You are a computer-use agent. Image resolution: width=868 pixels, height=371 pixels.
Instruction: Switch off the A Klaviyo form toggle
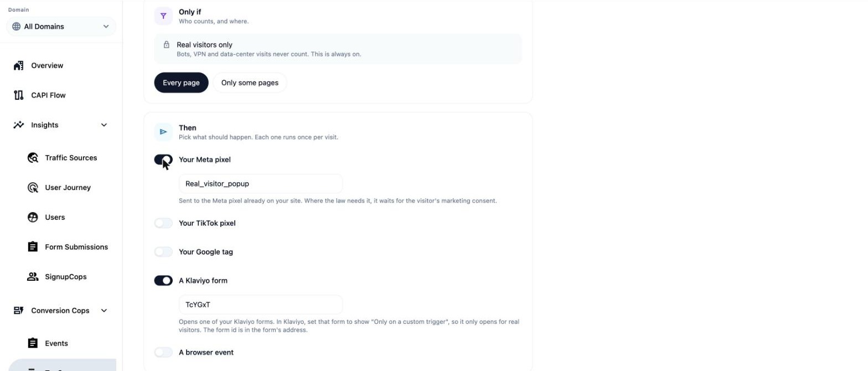(x=163, y=281)
